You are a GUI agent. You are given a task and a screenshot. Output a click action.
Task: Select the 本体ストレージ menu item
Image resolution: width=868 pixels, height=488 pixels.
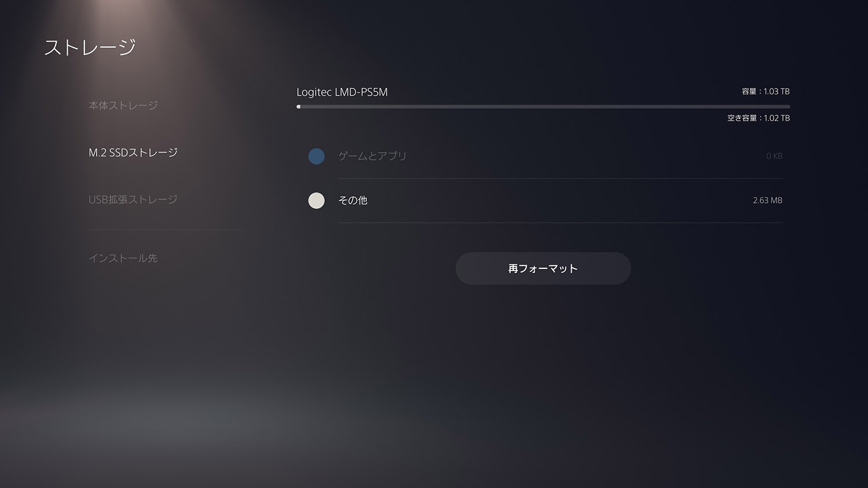click(x=123, y=106)
